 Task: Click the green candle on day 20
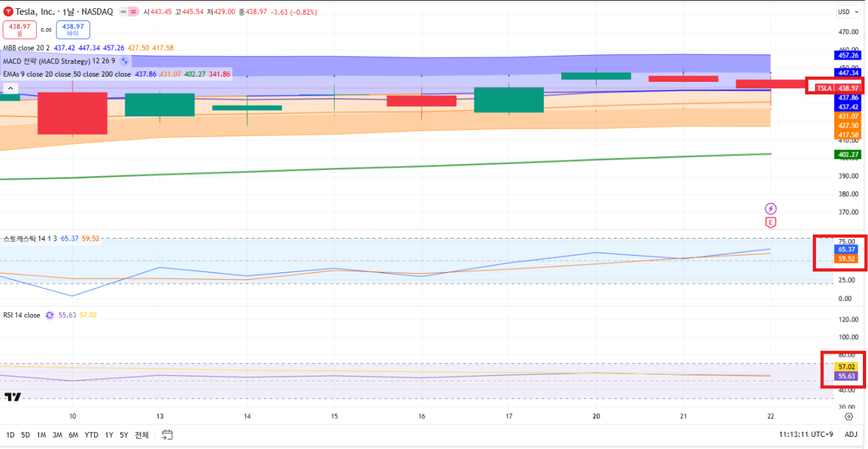(596, 76)
